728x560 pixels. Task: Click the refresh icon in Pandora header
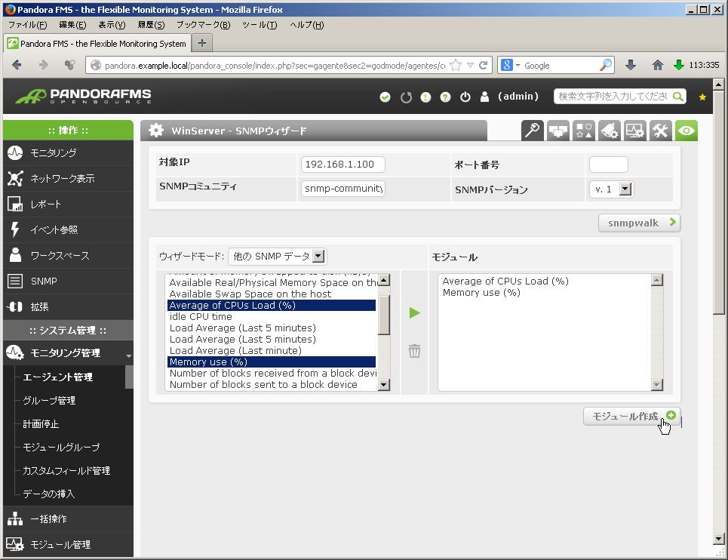407,97
